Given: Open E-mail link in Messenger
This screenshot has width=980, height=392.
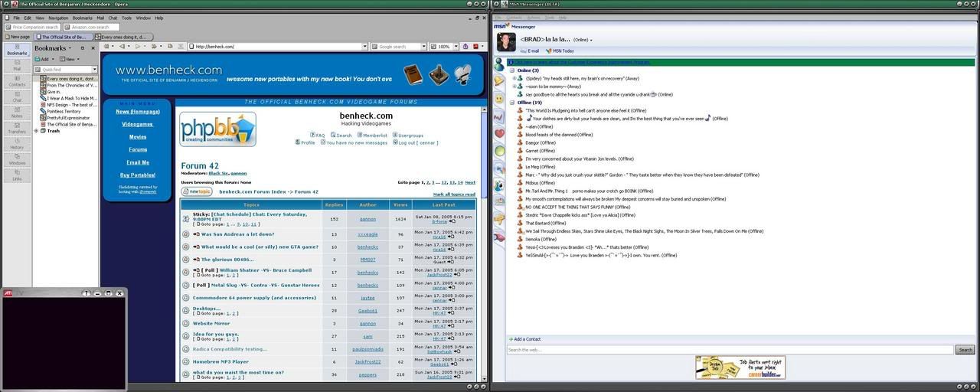Looking at the screenshot, I should (529, 51).
